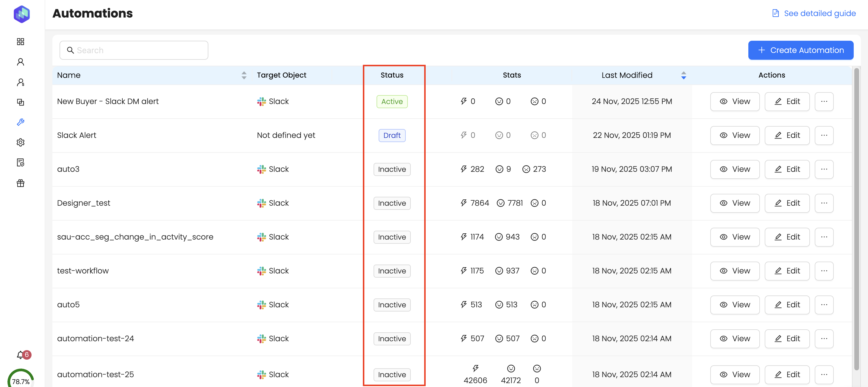Click the gift box icon in sidebar
868x387 pixels.
click(21, 183)
